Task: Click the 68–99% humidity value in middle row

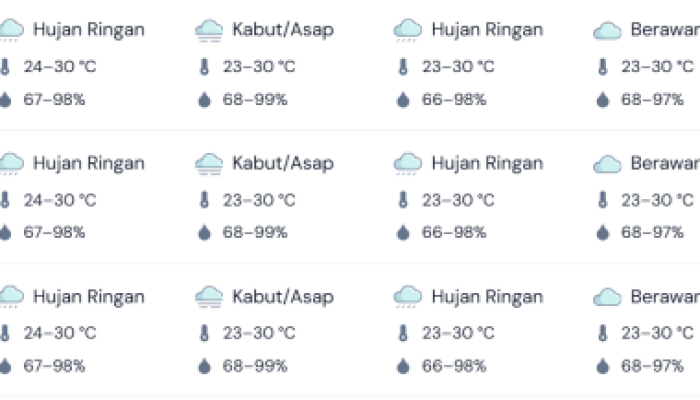Action: pos(255,233)
